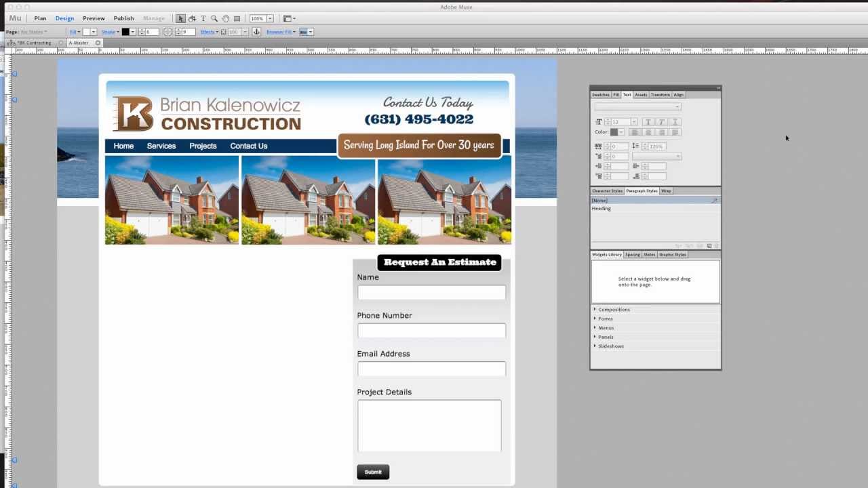868x488 pixels.
Task: Click the corner radius icon
Action: coord(167,32)
